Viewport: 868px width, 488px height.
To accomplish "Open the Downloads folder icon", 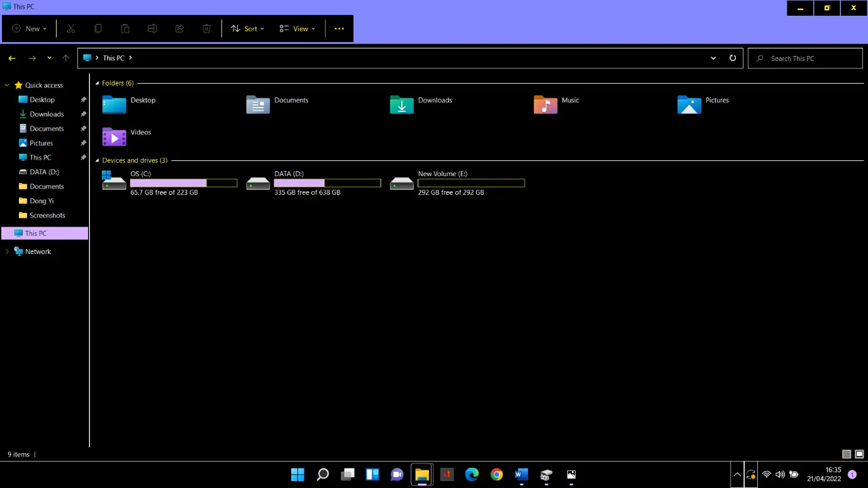I will point(401,104).
